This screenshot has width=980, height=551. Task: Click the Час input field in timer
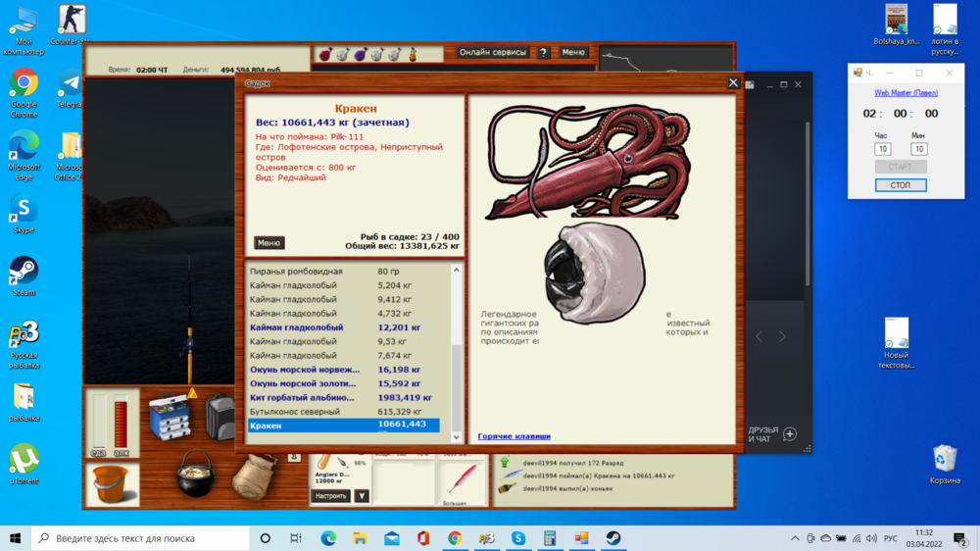[x=883, y=149]
